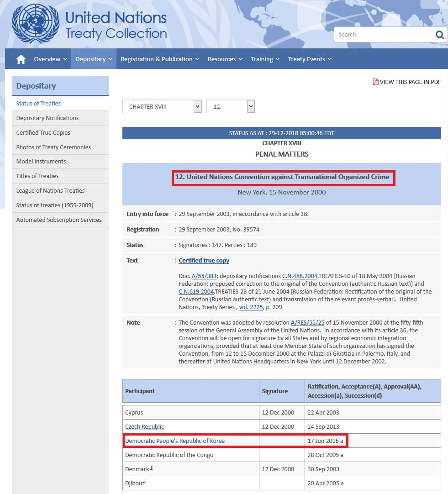Expand the Treaty Events menu
Viewport: 448px width, 494px height.
(x=310, y=59)
